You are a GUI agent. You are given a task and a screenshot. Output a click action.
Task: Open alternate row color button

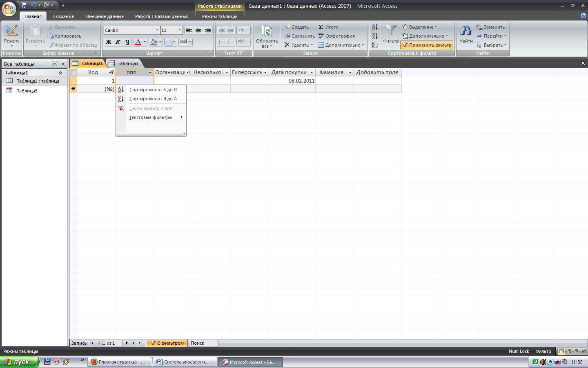click(185, 42)
